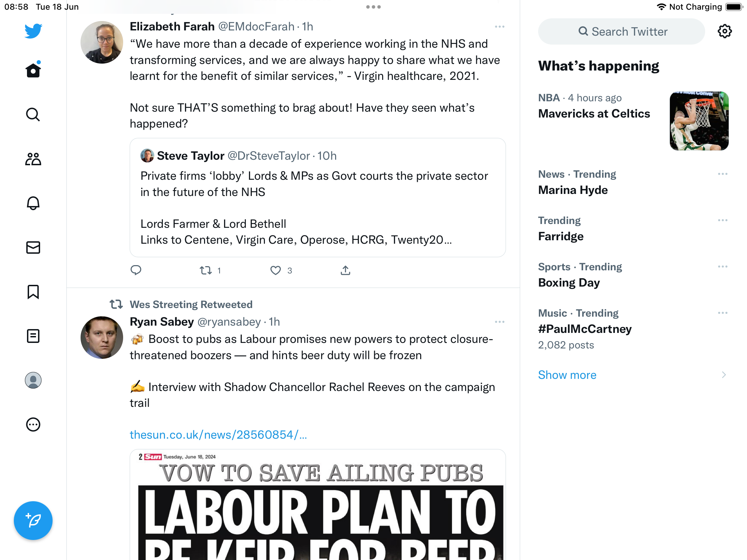This screenshot has height=560, width=747.
Task: Open Explore search in sidebar
Action: (33, 114)
